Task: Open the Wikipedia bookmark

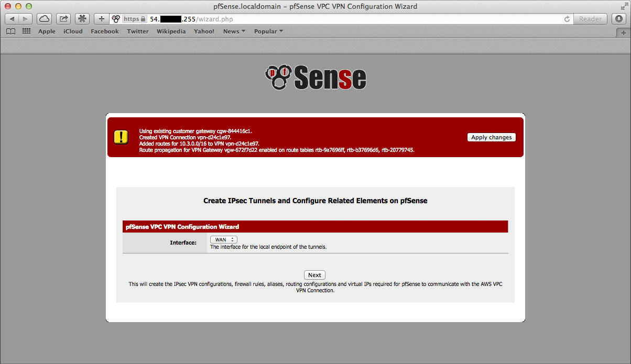Action: [171, 31]
